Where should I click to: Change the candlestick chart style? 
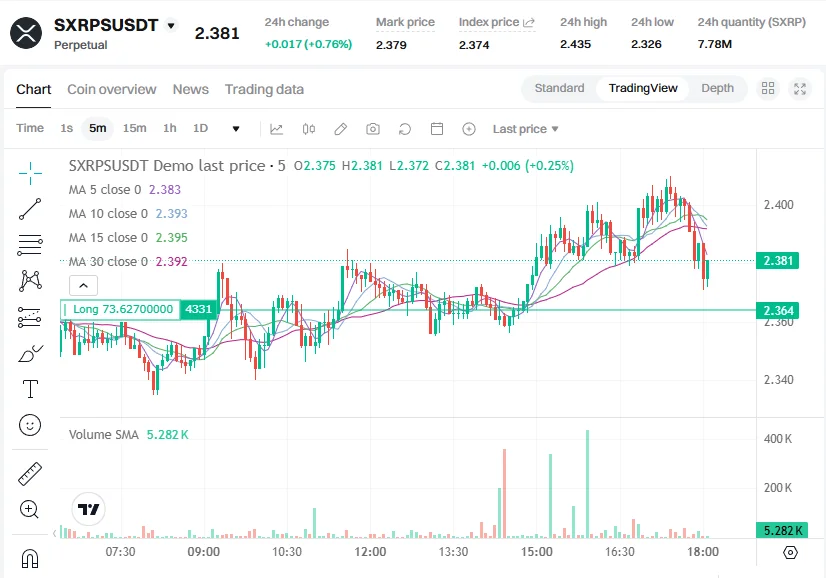click(x=309, y=129)
